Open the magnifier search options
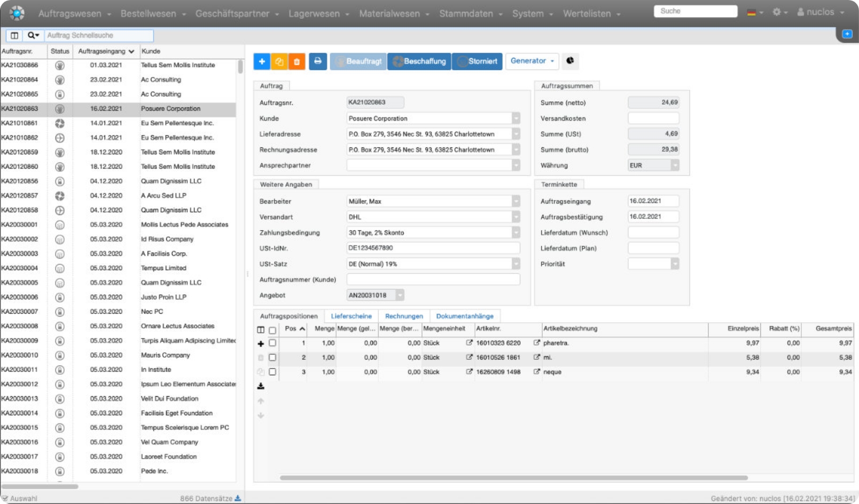859x504 pixels. click(33, 35)
